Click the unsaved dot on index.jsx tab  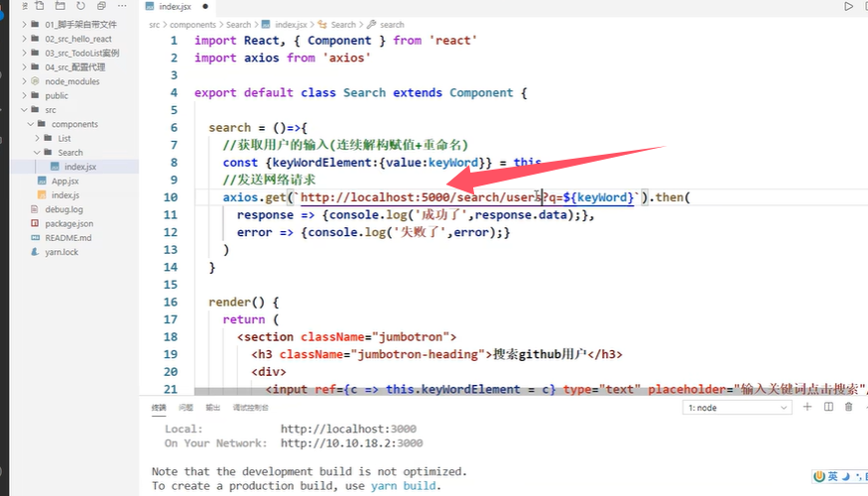click(205, 7)
